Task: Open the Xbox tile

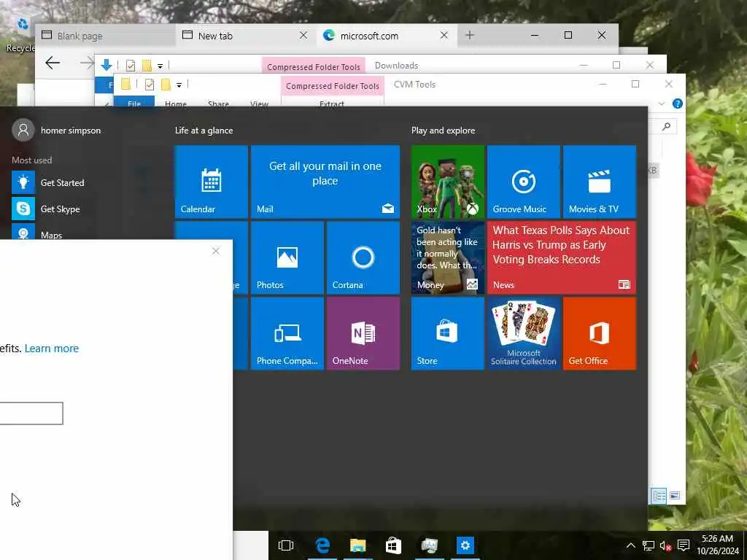Action: 447,182
